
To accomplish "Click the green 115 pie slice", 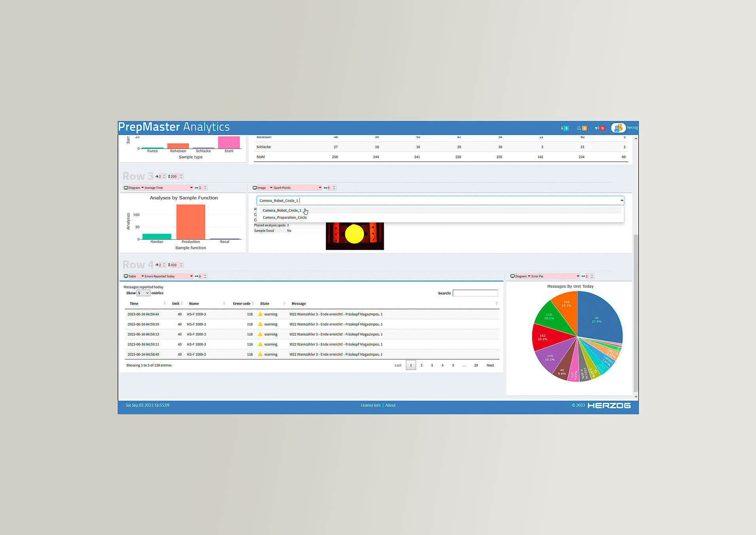I will tap(553, 317).
